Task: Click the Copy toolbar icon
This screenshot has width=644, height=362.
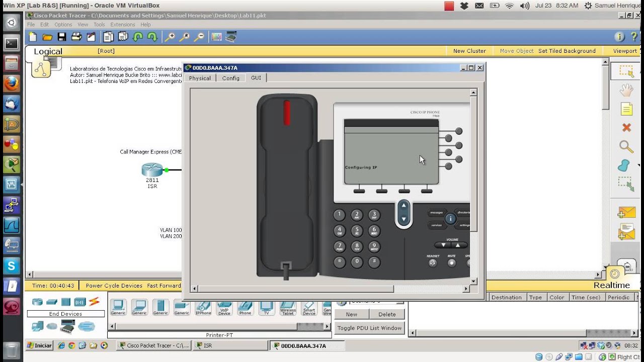Action: point(108,37)
